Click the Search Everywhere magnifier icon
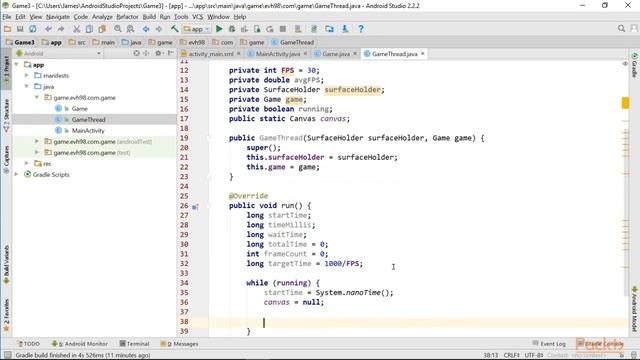 point(621,29)
